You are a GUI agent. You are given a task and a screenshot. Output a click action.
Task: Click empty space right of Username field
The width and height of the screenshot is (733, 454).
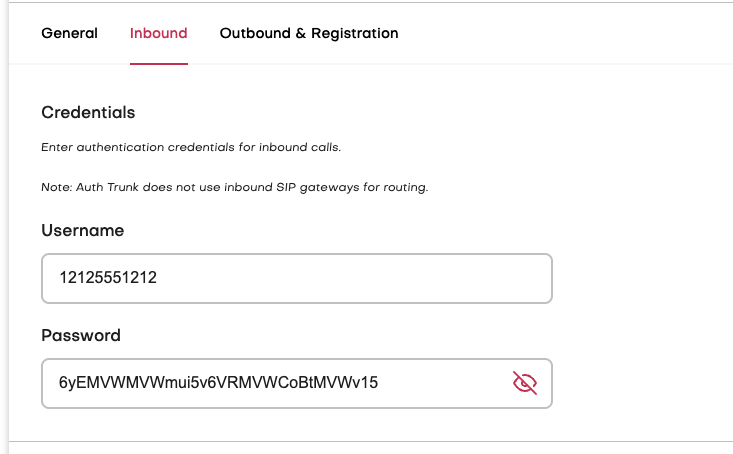640,278
